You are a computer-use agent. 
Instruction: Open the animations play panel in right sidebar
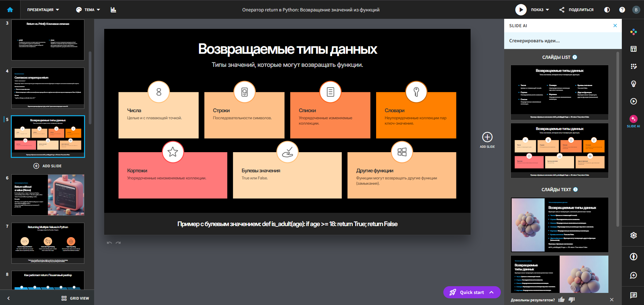tap(633, 101)
